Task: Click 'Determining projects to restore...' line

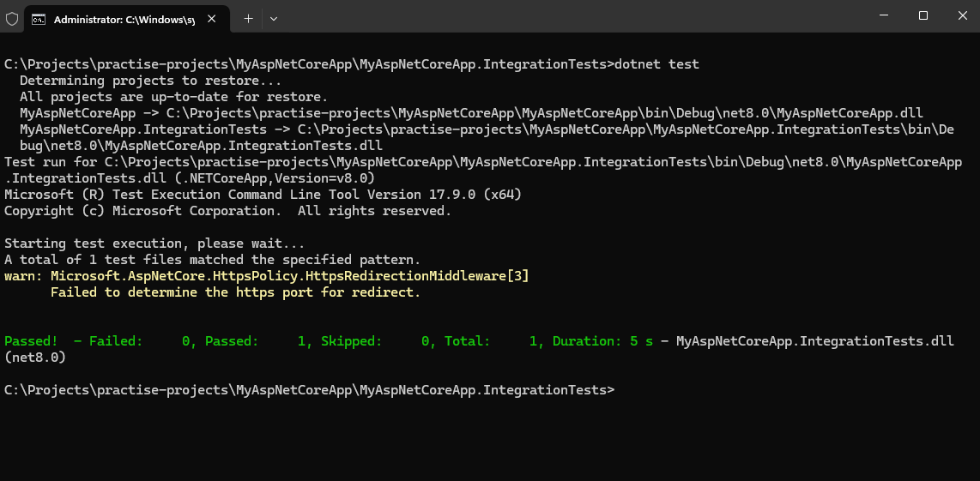Action: tap(151, 81)
